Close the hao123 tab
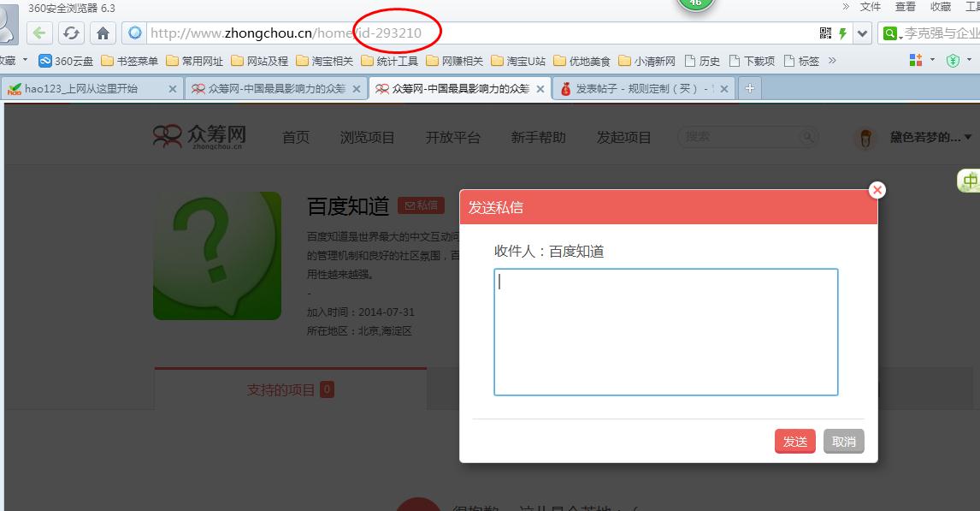 pyautogui.click(x=172, y=88)
